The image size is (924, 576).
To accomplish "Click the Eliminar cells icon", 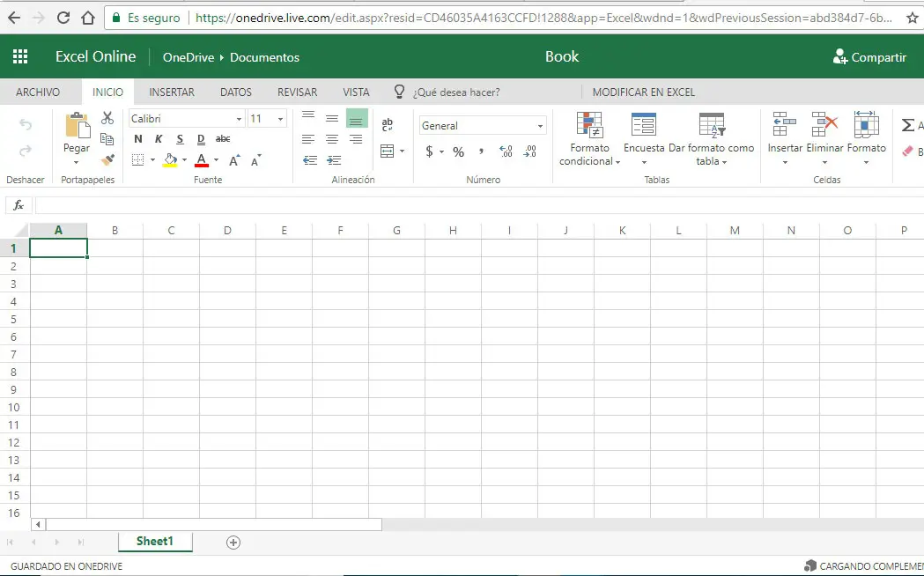I will tap(824, 126).
